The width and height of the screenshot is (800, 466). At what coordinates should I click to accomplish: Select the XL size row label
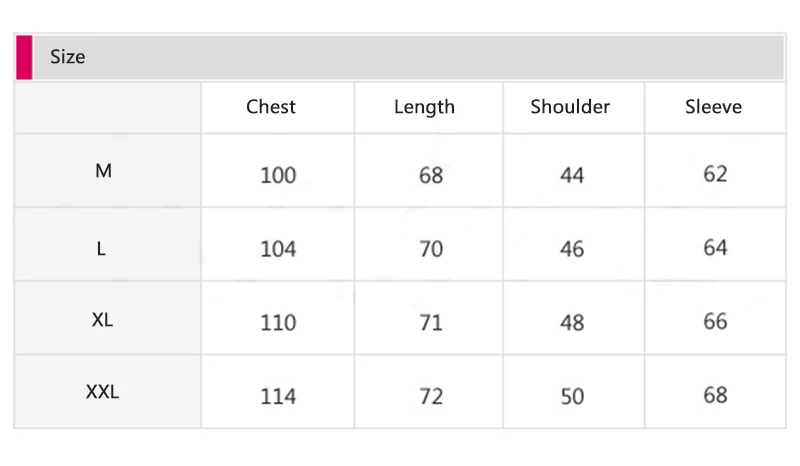102,320
